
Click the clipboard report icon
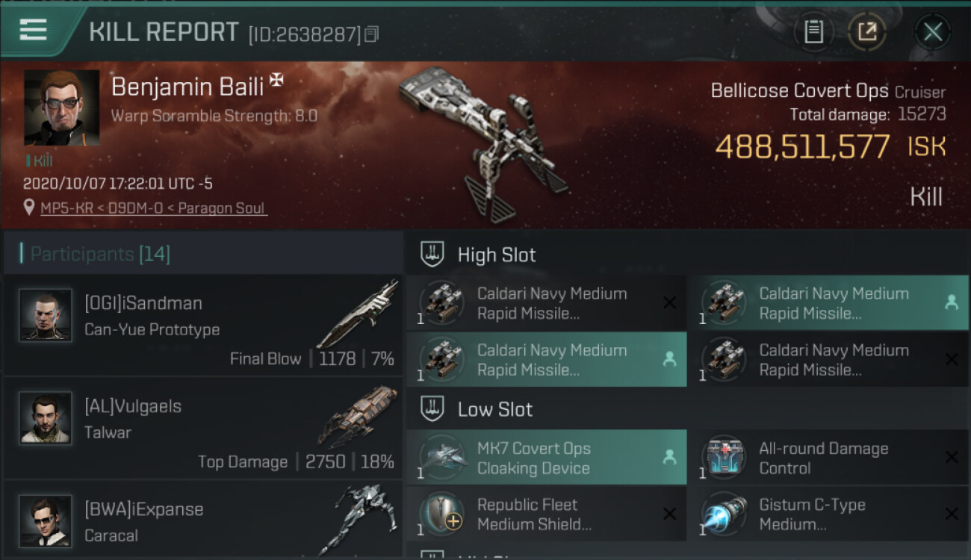click(x=813, y=32)
